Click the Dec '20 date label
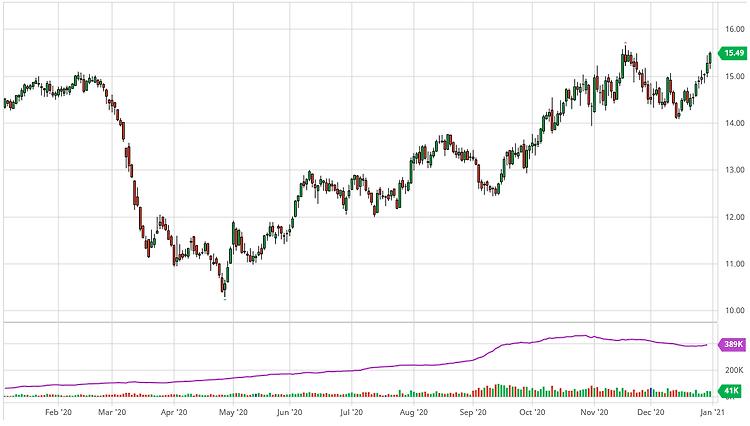The width and height of the screenshot is (750, 426). (651, 412)
